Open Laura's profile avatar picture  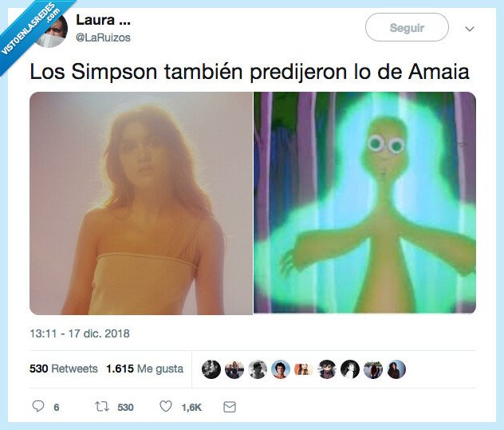click(51, 30)
